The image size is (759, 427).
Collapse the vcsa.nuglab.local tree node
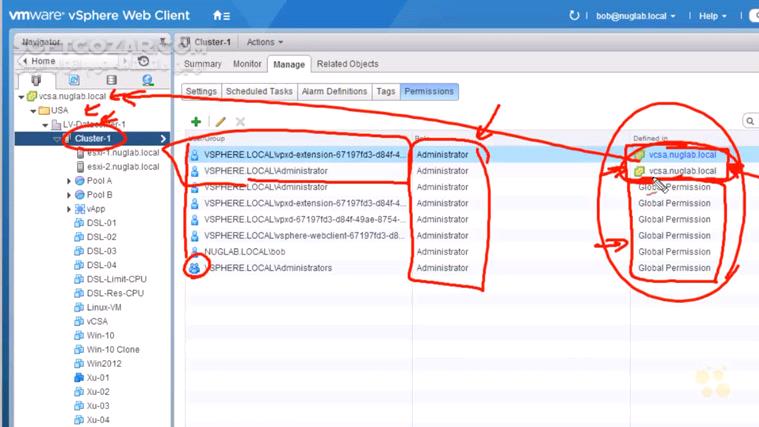click(x=21, y=97)
